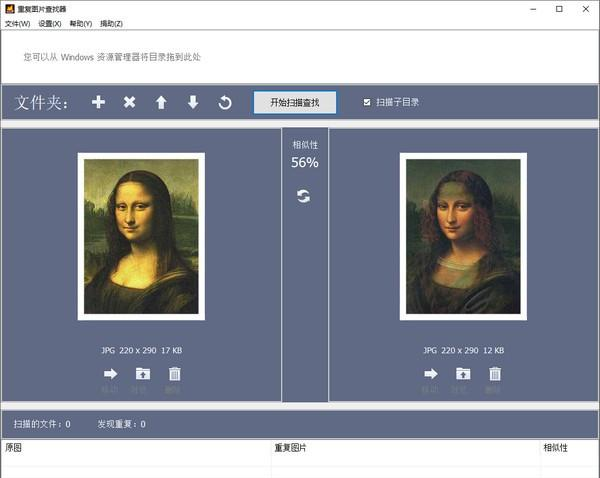Screen dimensions: 600x478
Task: Click the 重复图片 column header
Action: (x=406, y=448)
